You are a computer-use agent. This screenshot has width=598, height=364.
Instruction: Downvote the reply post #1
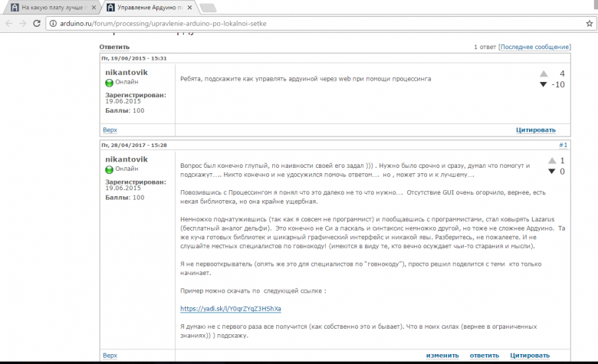pyautogui.click(x=552, y=172)
